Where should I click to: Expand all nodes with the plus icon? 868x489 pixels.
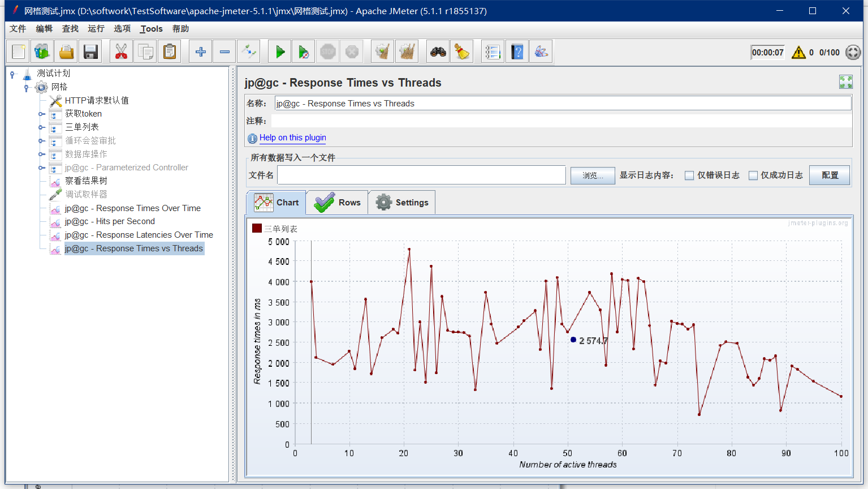tap(200, 52)
